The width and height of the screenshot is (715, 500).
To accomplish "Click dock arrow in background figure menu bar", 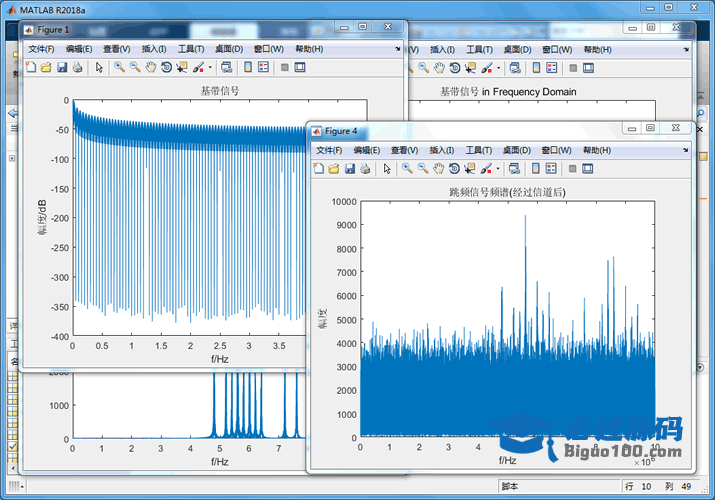I will click(686, 49).
